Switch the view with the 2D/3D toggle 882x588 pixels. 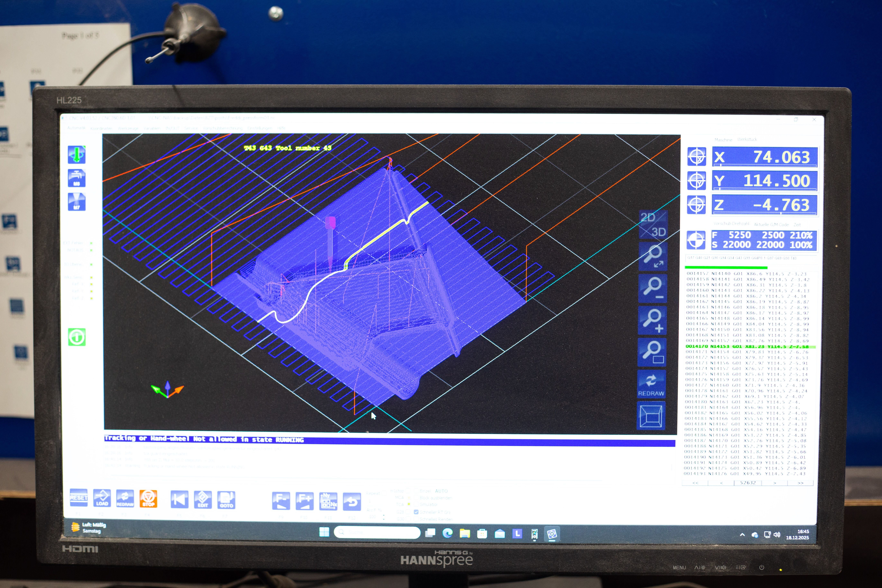pyautogui.click(x=653, y=224)
